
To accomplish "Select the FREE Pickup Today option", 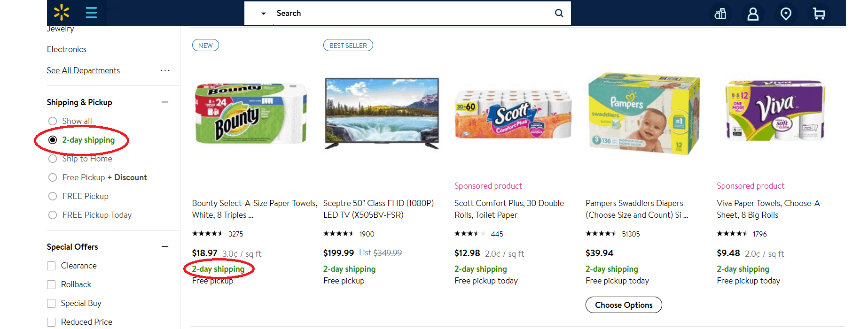I will coord(53,215).
